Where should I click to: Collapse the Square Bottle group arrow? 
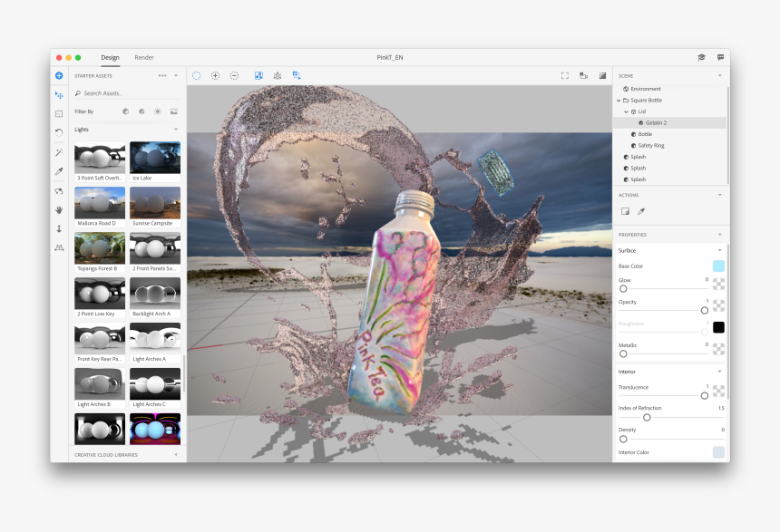[619, 101]
